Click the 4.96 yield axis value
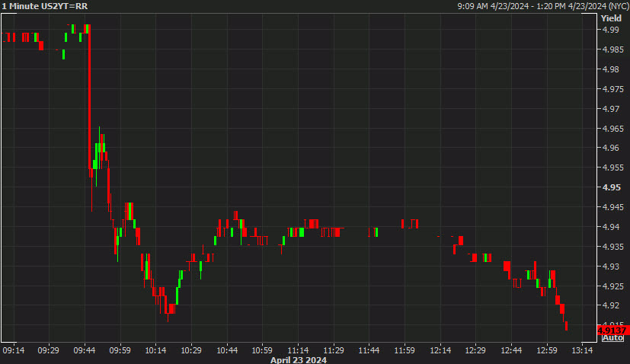The height and width of the screenshot is (364, 630). pos(611,148)
